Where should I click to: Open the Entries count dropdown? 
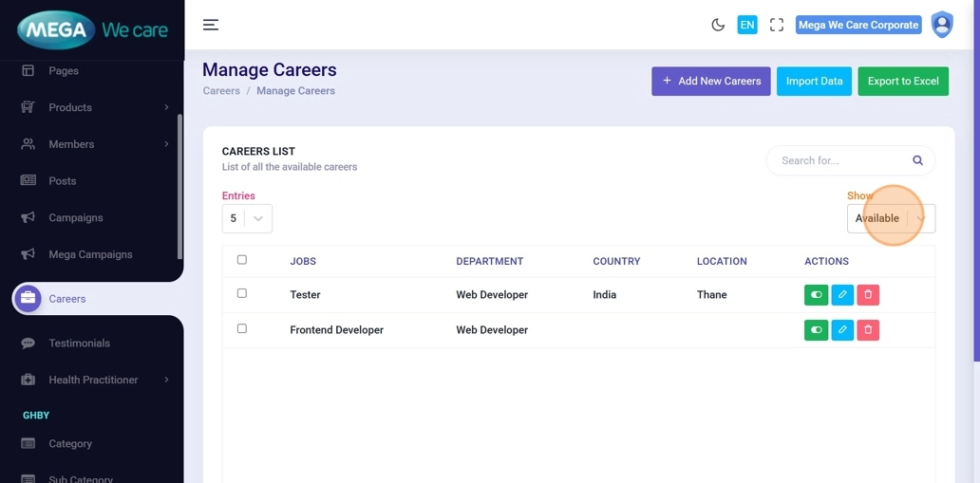(247, 218)
